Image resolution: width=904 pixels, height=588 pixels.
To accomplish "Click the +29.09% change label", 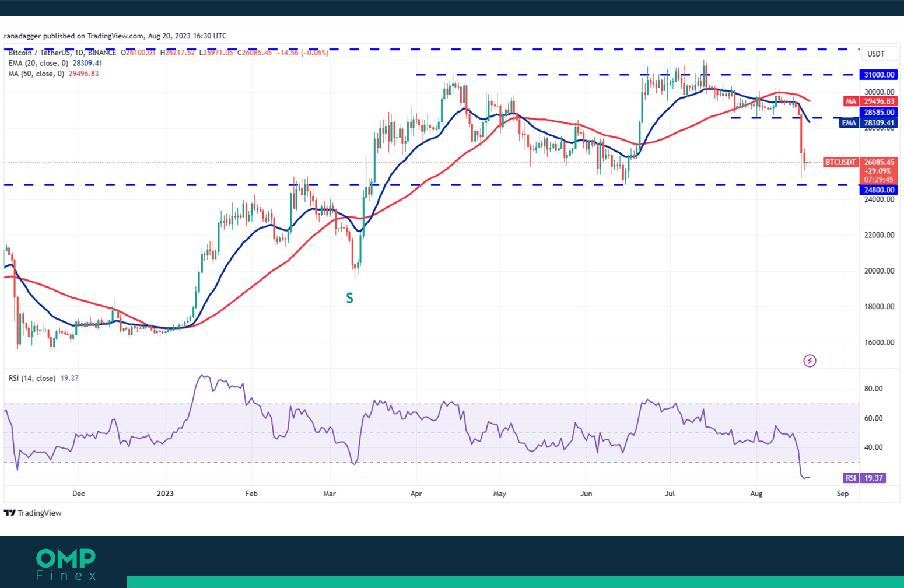I will [x=879, y=171].
